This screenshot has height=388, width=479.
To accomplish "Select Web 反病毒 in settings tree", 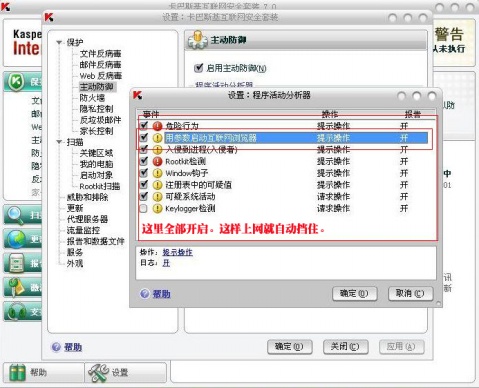I will [101, 76].
